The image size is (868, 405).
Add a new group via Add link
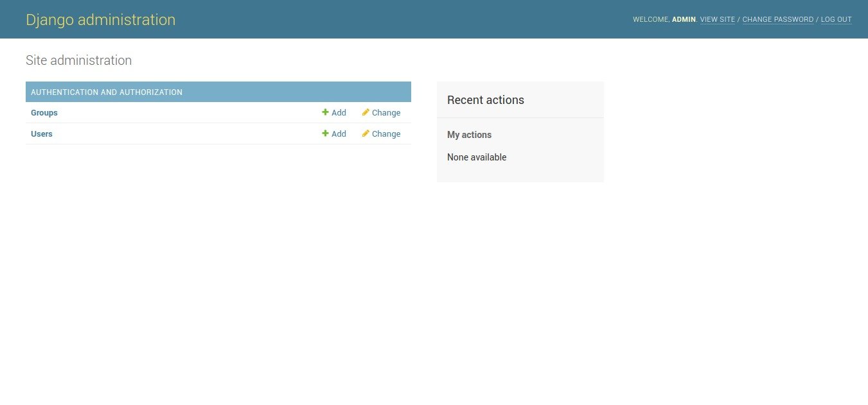point(339,113)
